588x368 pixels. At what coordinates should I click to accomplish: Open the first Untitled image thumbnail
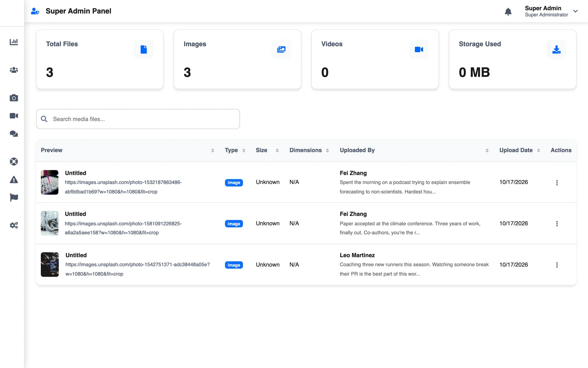click(x=50, y=182)
